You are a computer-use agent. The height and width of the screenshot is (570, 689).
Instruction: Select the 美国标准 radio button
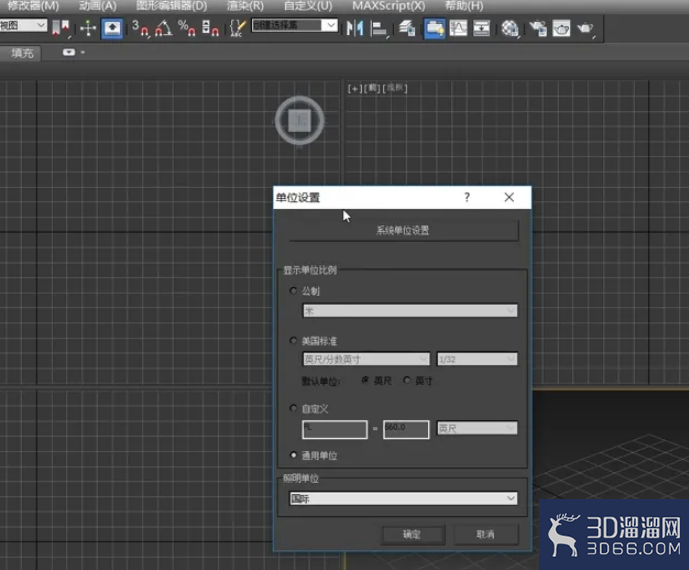point(293,341)
